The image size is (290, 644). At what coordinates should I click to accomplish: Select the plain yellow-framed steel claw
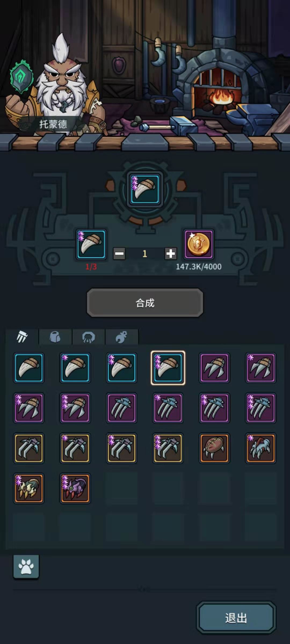tap(29, 448)
